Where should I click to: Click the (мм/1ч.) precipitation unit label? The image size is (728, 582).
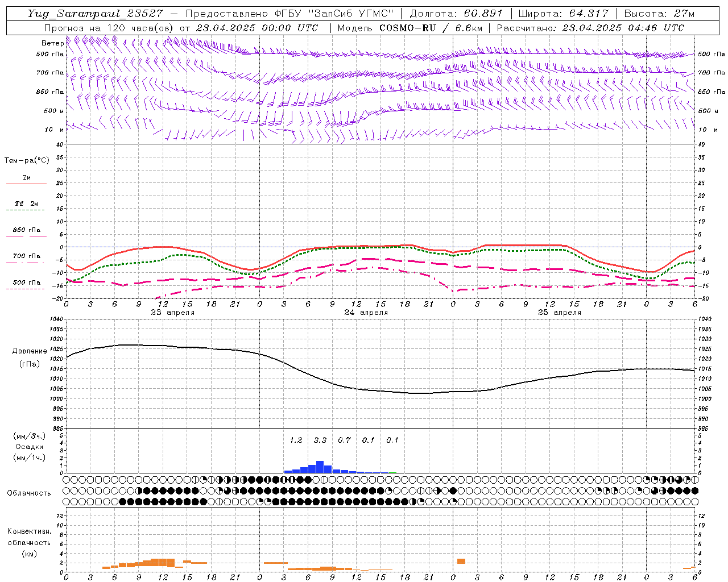click(31, 458)
